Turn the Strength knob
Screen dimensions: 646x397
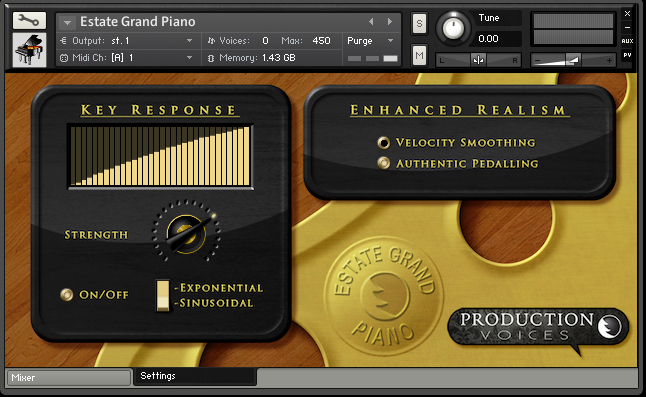[186, 234]
